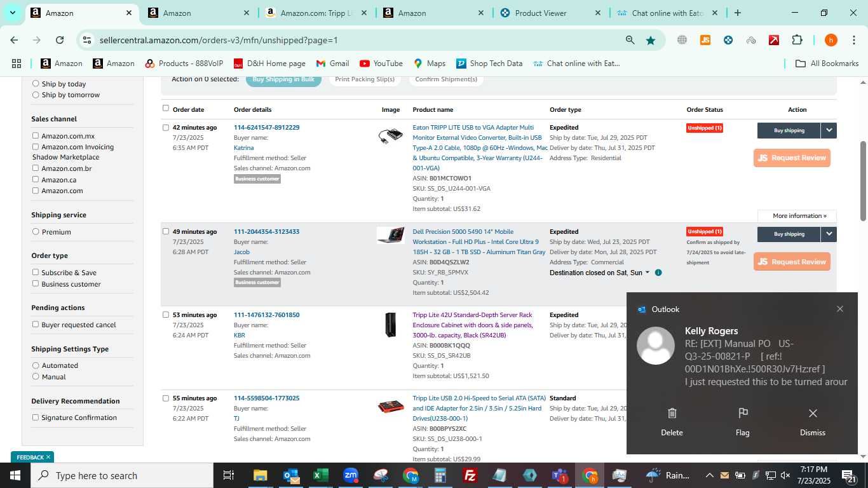
Task: Click the info icon next to Destination closed
Action: coord(658,273)
